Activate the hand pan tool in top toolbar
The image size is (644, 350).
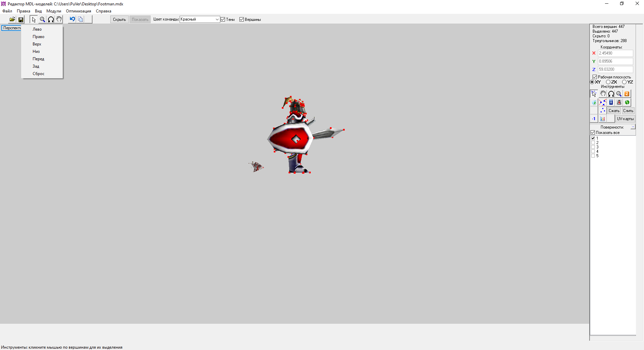click(59, 20)
